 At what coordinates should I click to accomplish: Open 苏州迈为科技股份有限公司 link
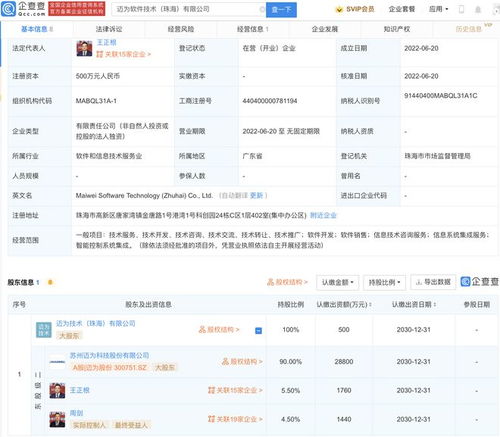[x=109, y=355]
